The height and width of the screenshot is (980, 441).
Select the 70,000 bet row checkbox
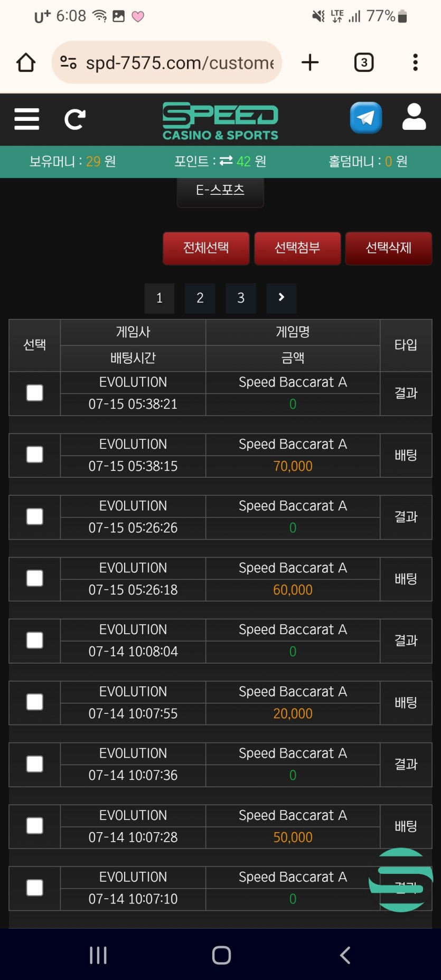35,455
